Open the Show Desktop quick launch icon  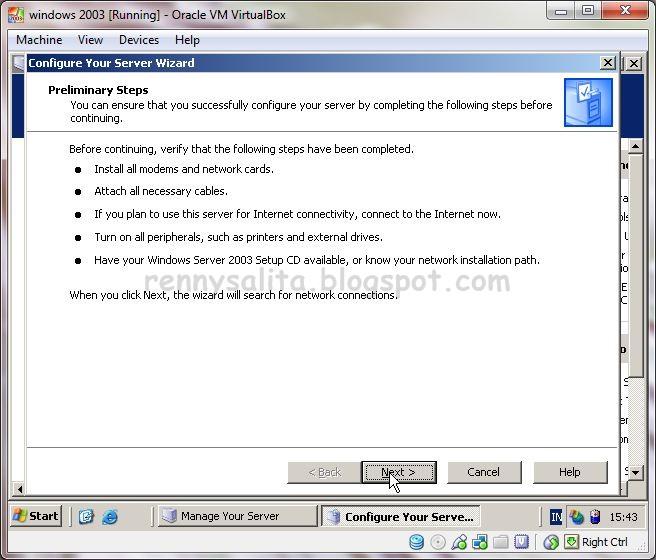coord(86,517)
